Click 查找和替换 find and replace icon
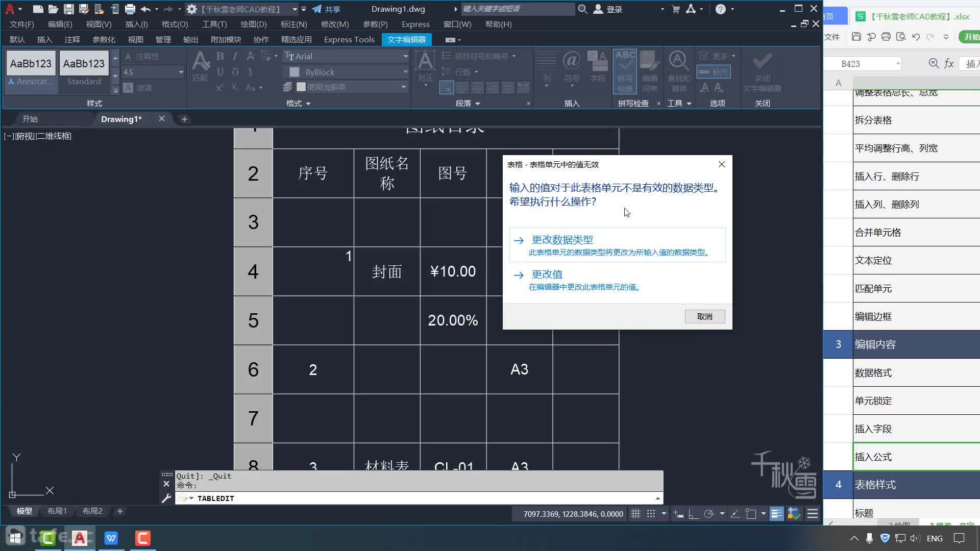This screenshot has width=980, height=551. 678,71
